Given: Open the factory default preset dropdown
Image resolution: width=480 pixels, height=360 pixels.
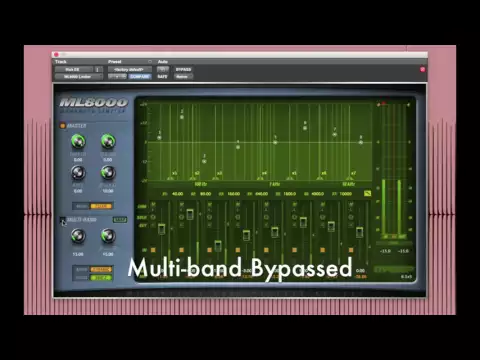Looking at the screenshot, I should (x=130, y=69).
